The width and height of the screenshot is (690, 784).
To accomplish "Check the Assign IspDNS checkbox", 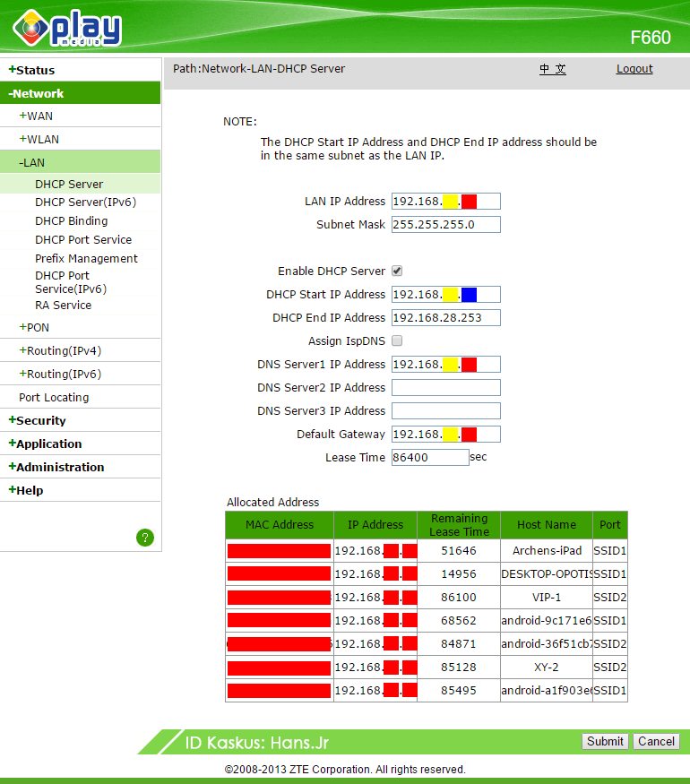I will click(397, 340).
